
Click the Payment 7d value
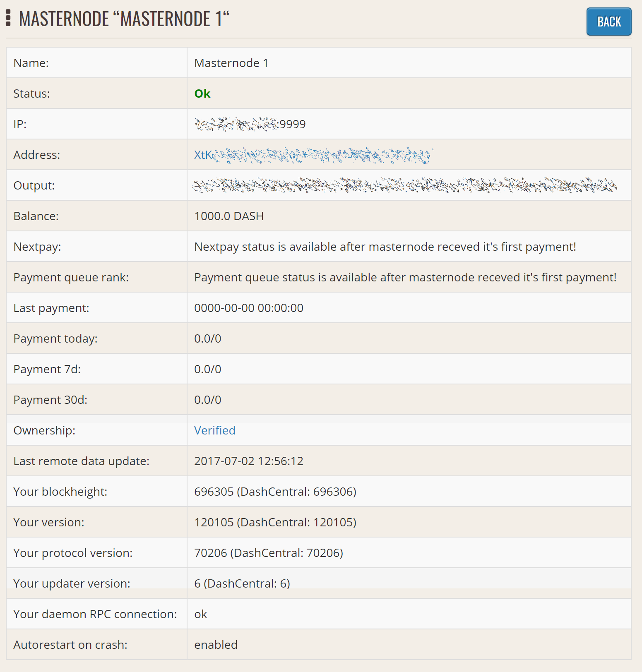[x=208, y=370]
